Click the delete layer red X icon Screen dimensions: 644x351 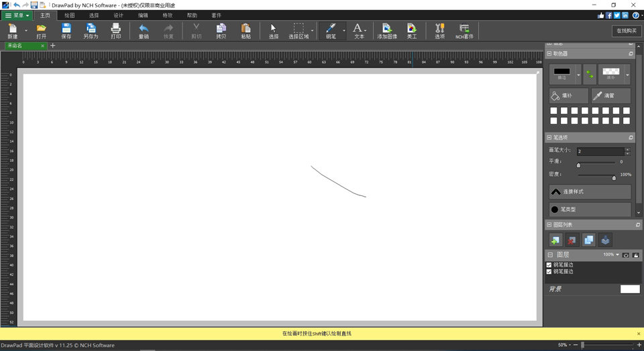[x=572, y=240]
